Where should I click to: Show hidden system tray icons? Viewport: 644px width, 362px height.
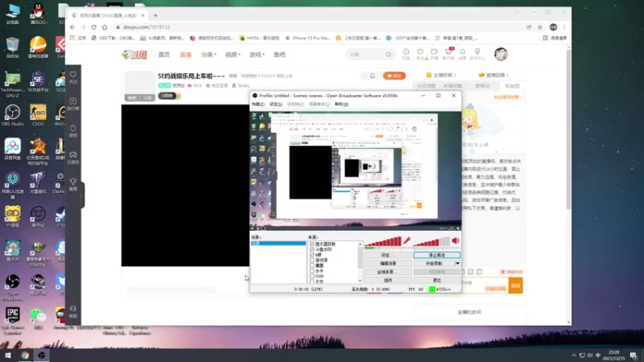[x=574, y=355]
